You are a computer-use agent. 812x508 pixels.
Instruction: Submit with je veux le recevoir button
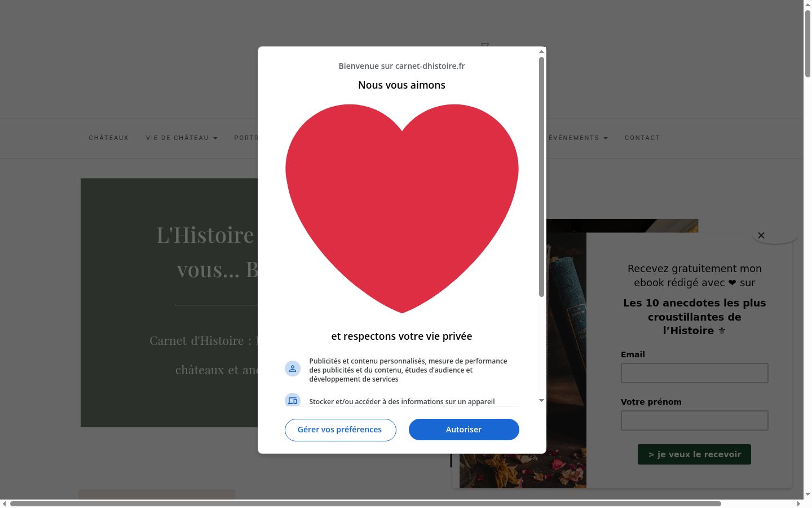pyautogui.click(x=694, y=454)
